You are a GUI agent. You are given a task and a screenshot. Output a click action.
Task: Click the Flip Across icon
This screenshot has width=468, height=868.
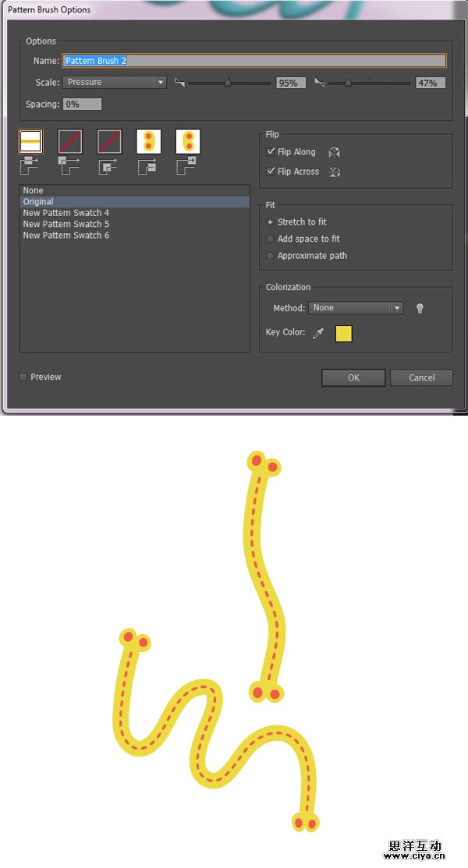(334, 172)
